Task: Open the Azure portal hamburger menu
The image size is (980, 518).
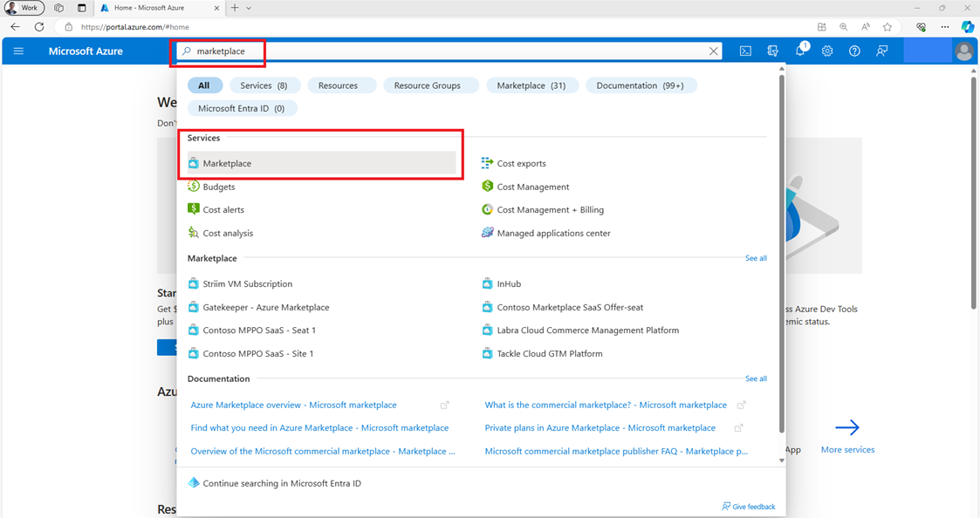Action: (18, 51)
